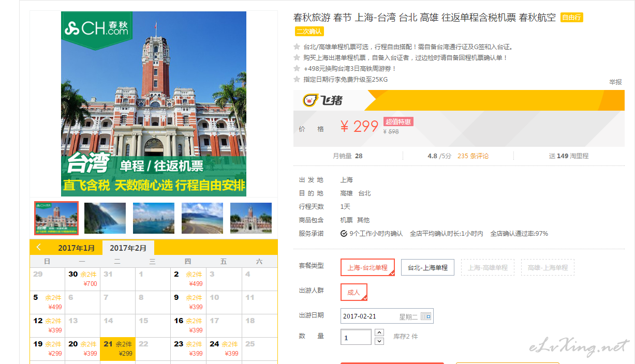Image resolution: width=635 pixels, height=364 pixels.
Task: Decrease quantity with the down arrow
Action: pyautogui.click(x=379, y=341)
